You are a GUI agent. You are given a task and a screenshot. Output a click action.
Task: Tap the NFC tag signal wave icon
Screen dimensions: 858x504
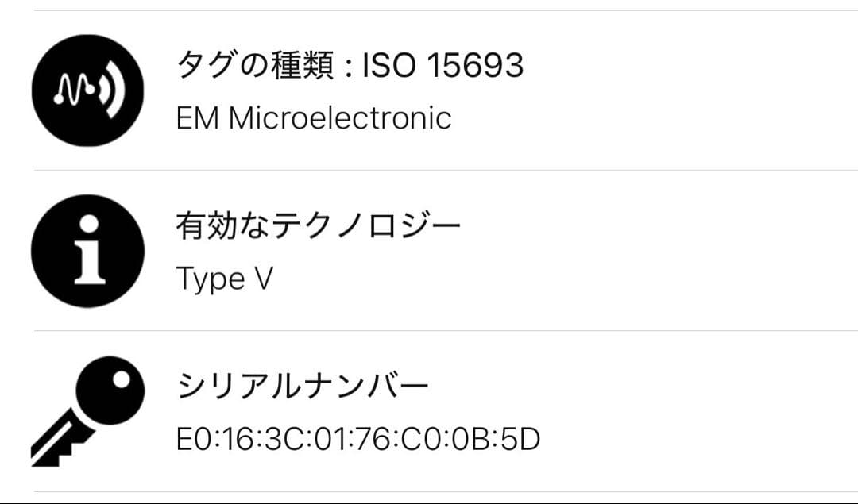pyautogui.click(x=87, y=90)
